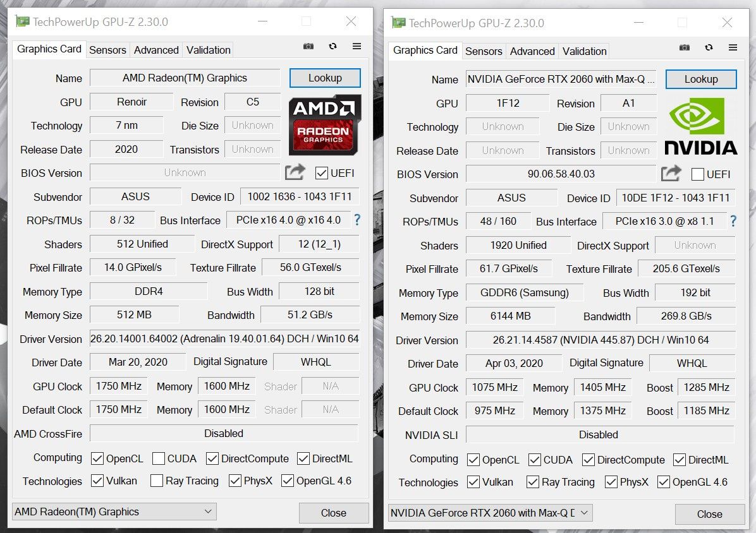The image size is (756, 533).
Task: Click the screenshot camera icon in NVIDIA window
Action: pyautogui.click(x=684, y=47)
